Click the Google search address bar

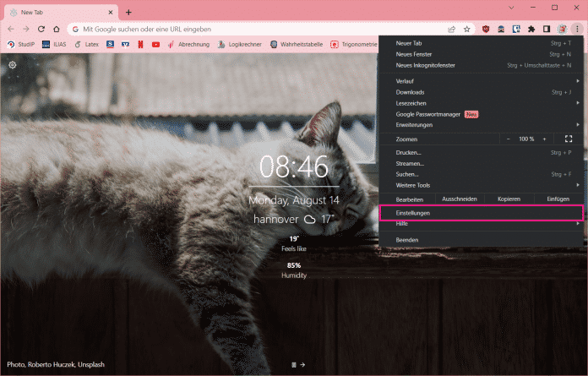253,29
